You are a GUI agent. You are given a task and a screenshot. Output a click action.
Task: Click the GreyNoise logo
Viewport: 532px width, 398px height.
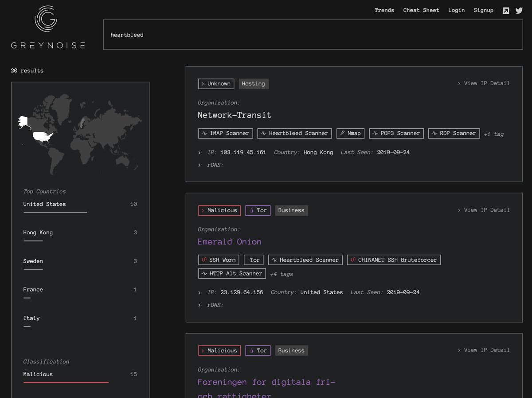(48, 27)
